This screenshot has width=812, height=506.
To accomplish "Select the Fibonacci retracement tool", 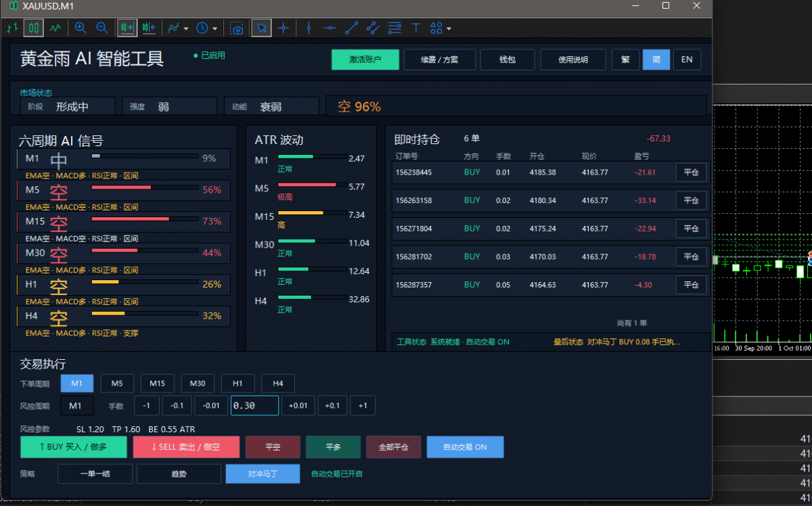I will tap(394, 28).
